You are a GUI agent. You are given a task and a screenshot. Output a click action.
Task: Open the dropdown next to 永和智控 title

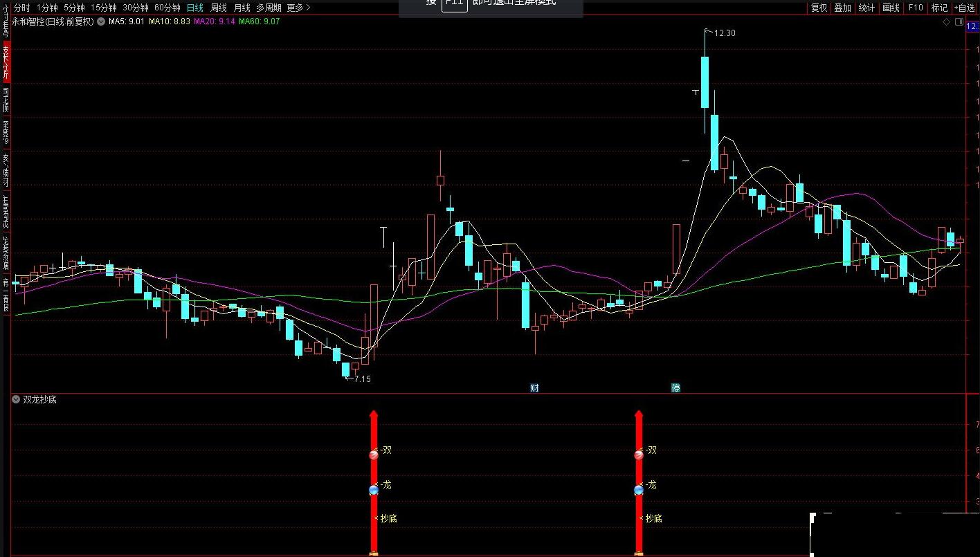(x=101, y=21)
